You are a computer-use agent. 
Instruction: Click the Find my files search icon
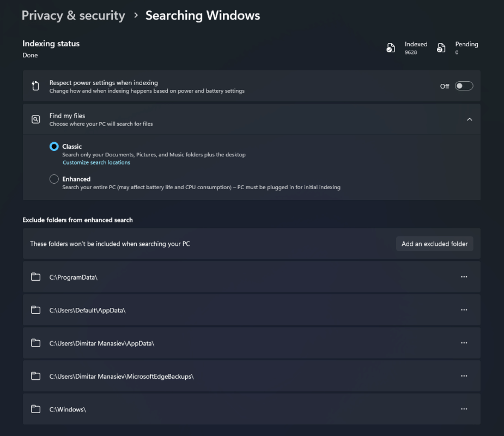[35, 119]
